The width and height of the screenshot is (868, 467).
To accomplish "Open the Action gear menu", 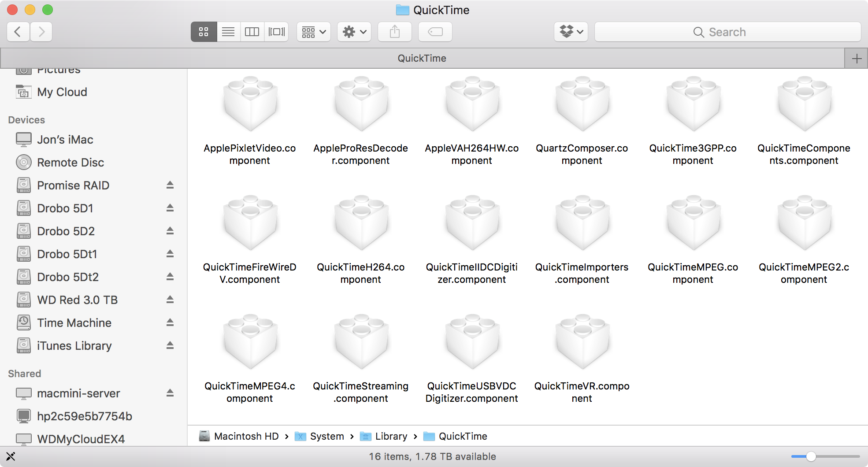I will tap(354, 32).
